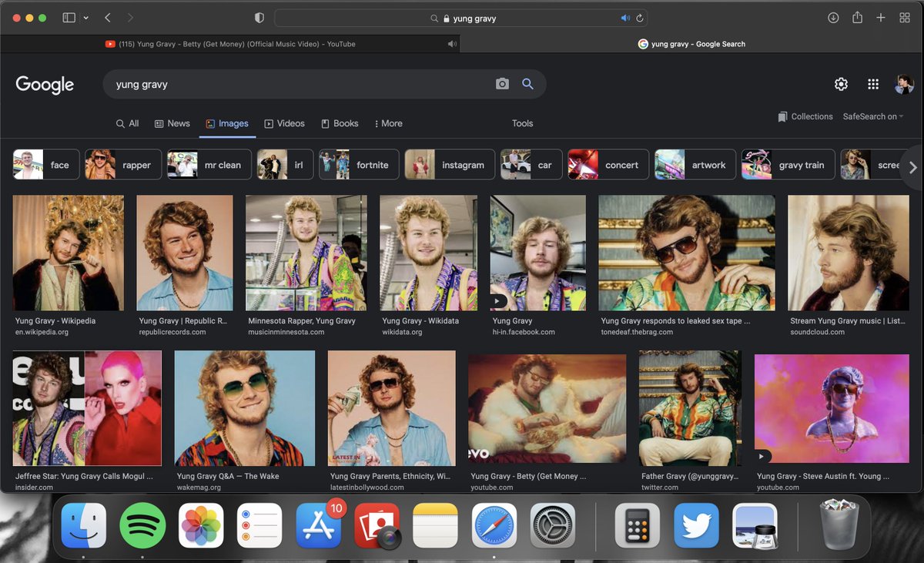Switch to the Books tab
Viewport: 924px width, 563px height.
pyautogui.click(x=340, y=123)
